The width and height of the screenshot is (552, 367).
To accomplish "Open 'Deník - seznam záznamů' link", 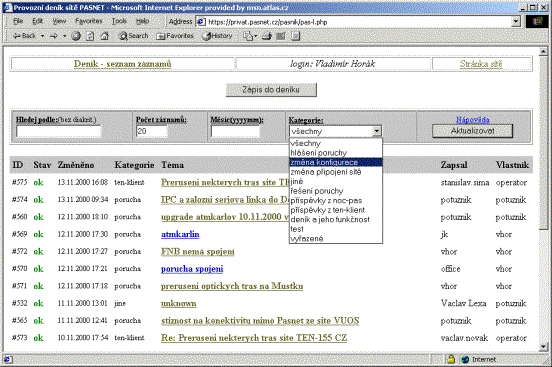I will coord(122,64).
